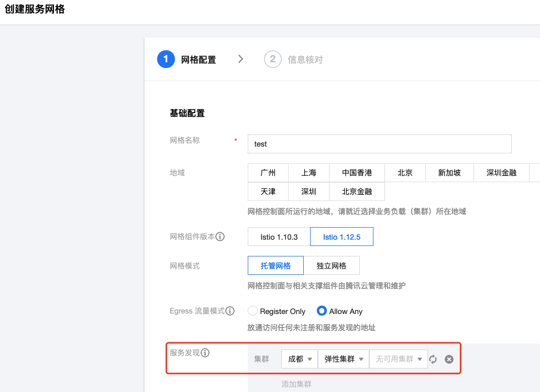Refresh the available cluster list
This screenshot has width=540, height=392.
click(433, 359)
